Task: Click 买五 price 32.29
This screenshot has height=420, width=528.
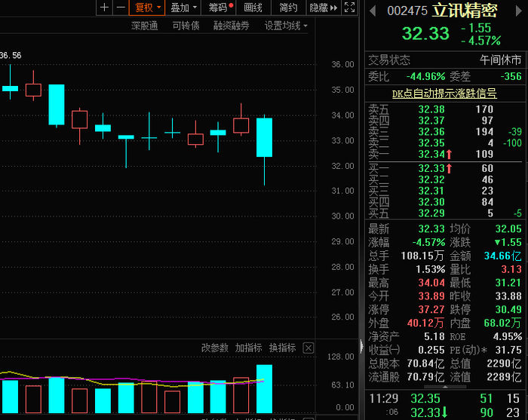Action: (431, 213)
